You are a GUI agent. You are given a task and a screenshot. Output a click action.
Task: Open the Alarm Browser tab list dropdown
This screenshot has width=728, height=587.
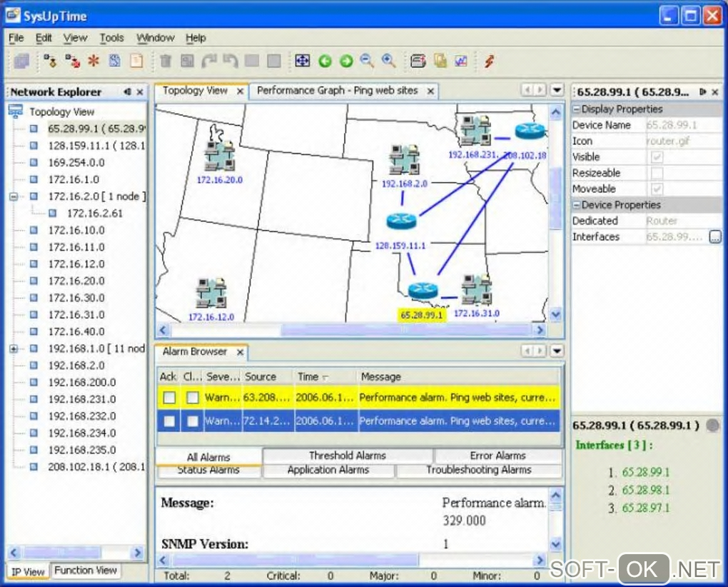click(x=557, y=351)
